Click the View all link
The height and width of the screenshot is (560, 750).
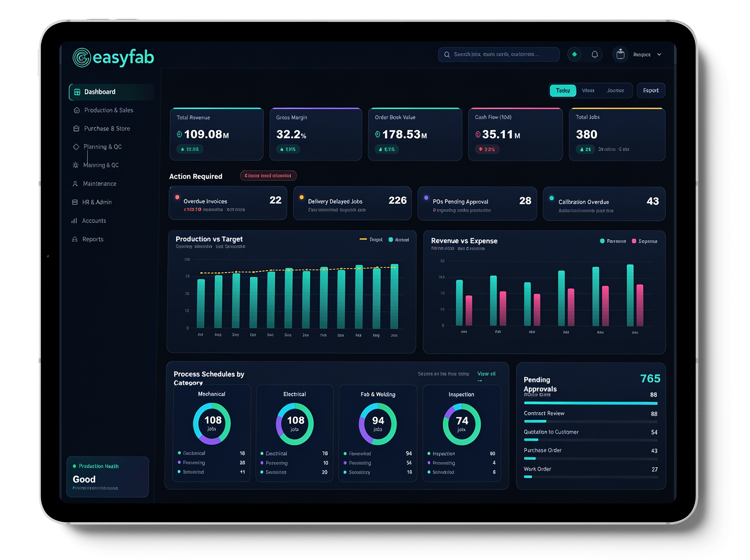click(x=486, y=374)
